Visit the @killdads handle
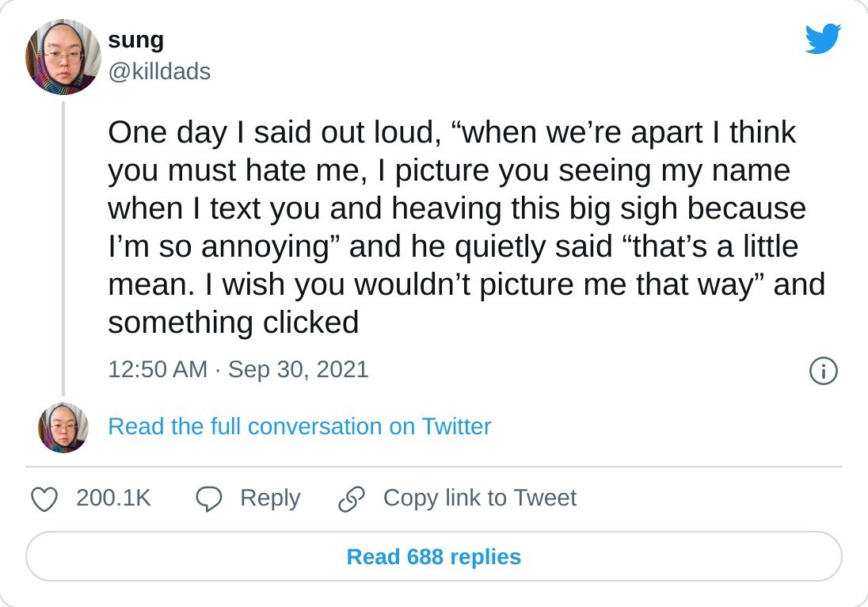The image size is (868, 607). 159,72
